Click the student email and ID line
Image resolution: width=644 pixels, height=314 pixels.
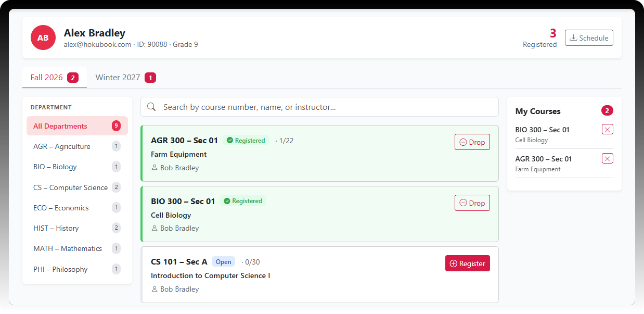pyautogui.click(x=131, y=45)
